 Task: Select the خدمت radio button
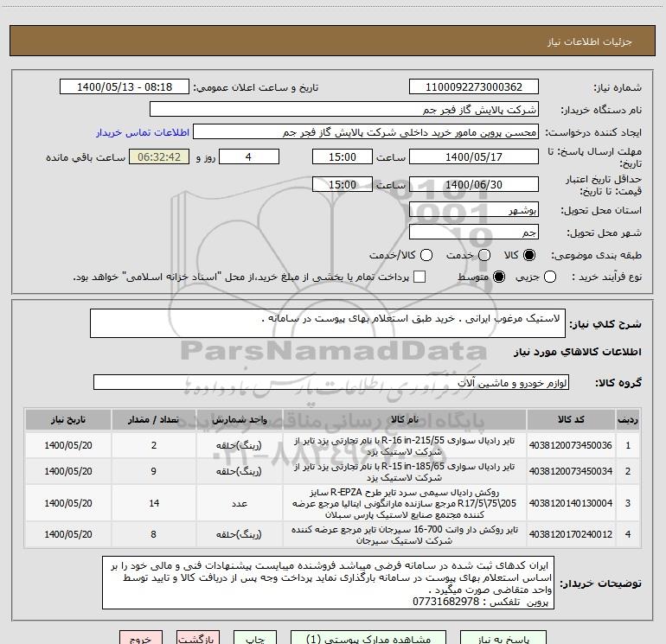pyautogui.click(x=484, y=255)
